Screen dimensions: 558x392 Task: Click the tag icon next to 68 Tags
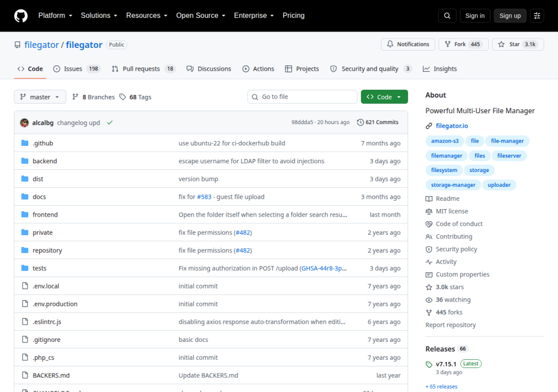[123, 97]
